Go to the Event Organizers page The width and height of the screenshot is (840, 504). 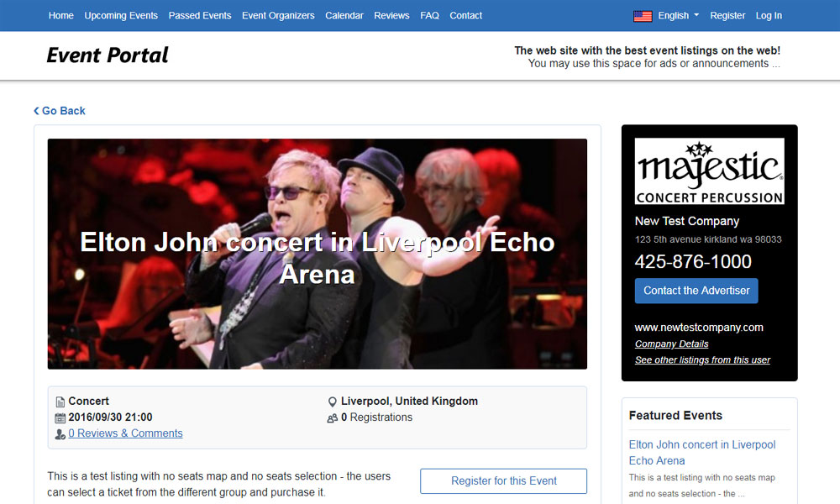tap(278, 15)
